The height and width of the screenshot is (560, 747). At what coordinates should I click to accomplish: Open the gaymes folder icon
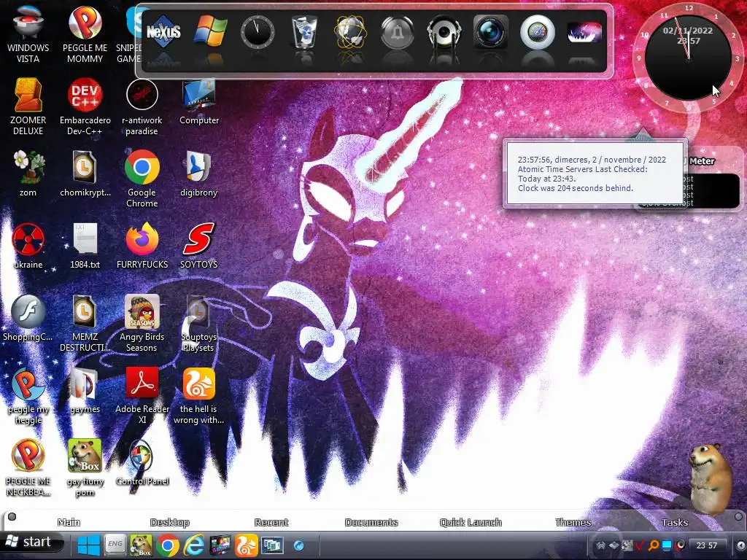coord(85,391)
